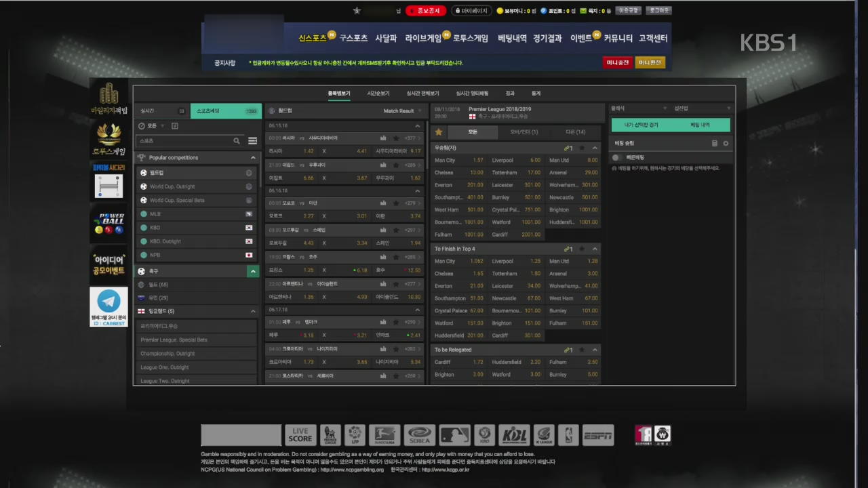Open the 베팅내역 menu item
868x488 pixels.
tap(512, 39)
